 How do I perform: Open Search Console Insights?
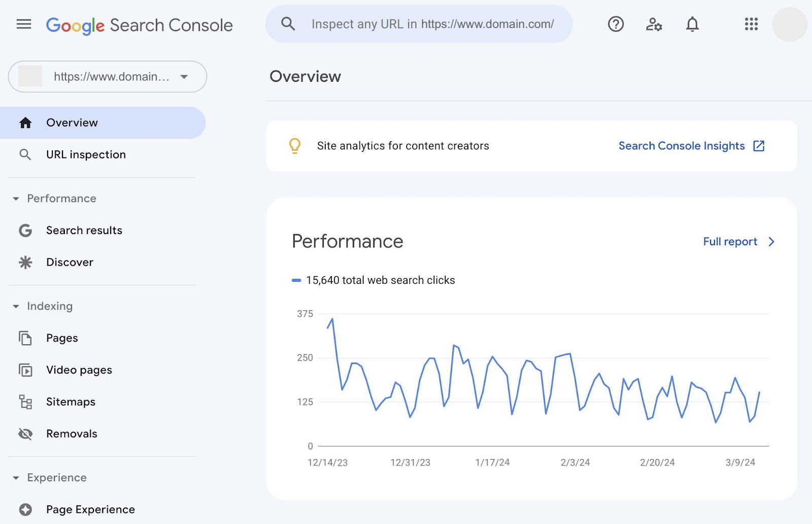681,146
